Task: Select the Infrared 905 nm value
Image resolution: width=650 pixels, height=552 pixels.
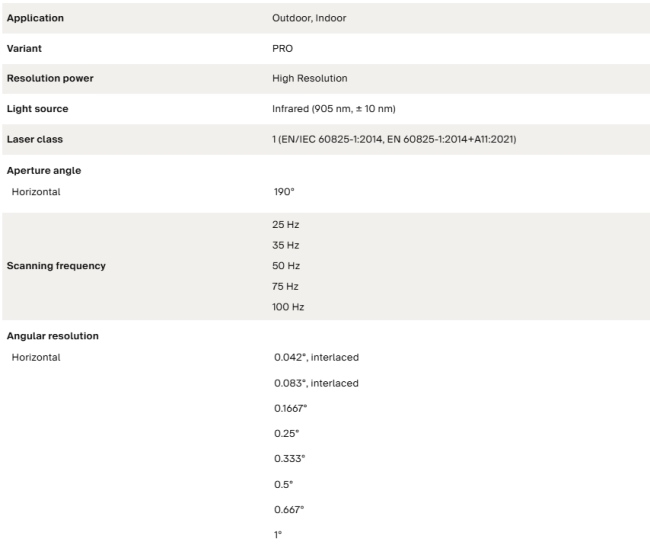Action: 334,109
